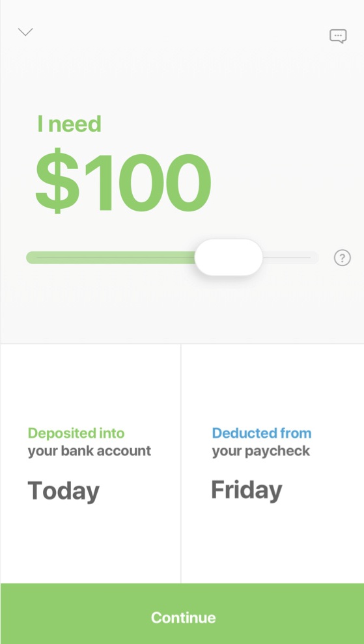The image size is (364, 644).
Task: Click the question mark help icon
Action: pos(343,258)
